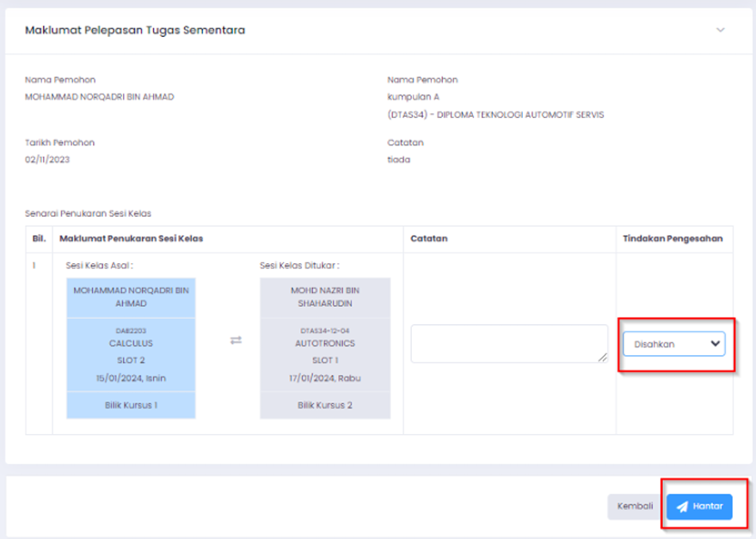Viewport: 756px width, 539px height.
Task: Click the DTAS34 Diploma Teknologi Automotif text
Action: point(495,114)
